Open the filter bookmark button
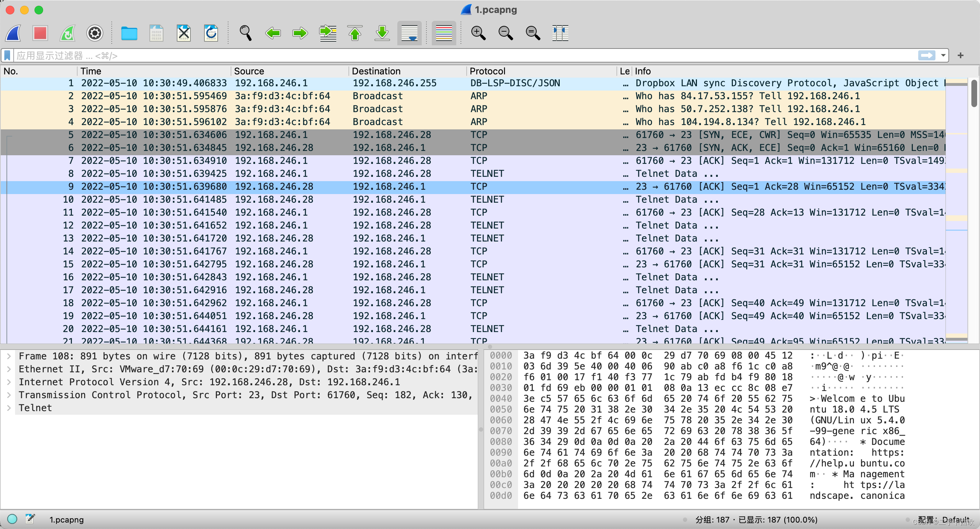 click(7, 56)
